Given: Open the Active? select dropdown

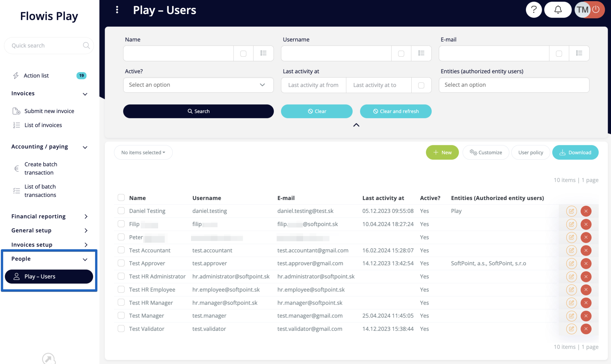Looking at the screenshot, I should click(x=198, y=85).
